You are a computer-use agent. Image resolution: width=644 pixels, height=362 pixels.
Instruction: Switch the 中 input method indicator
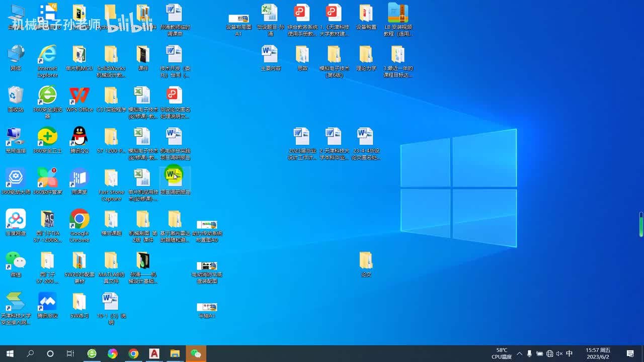point(569,353)
